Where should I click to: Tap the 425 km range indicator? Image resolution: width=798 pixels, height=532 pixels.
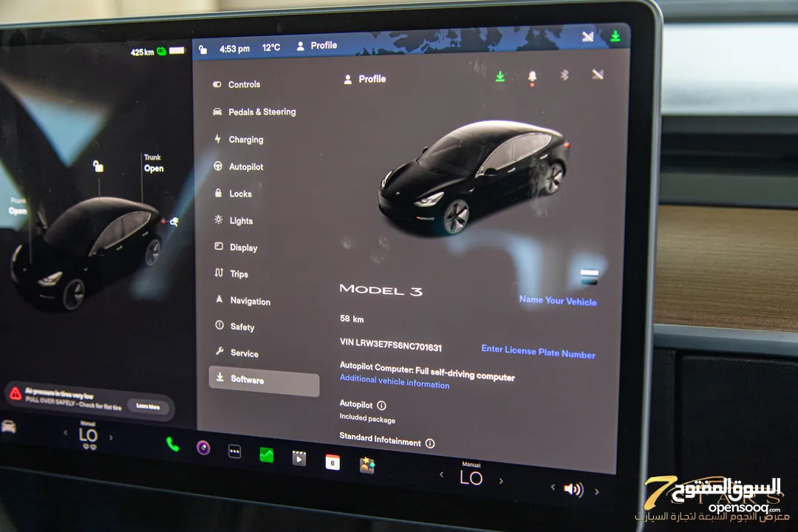[142, 52]
